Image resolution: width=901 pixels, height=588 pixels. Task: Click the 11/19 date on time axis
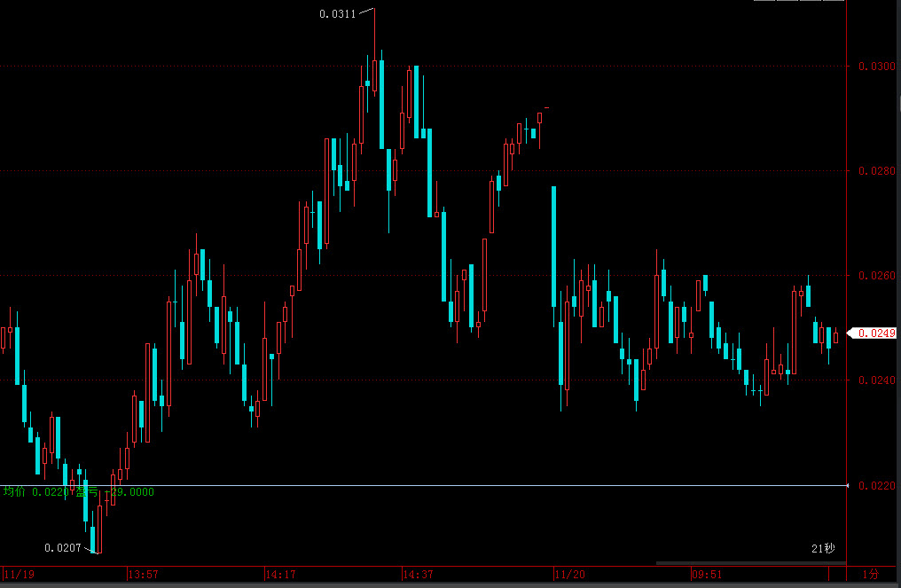19,574
